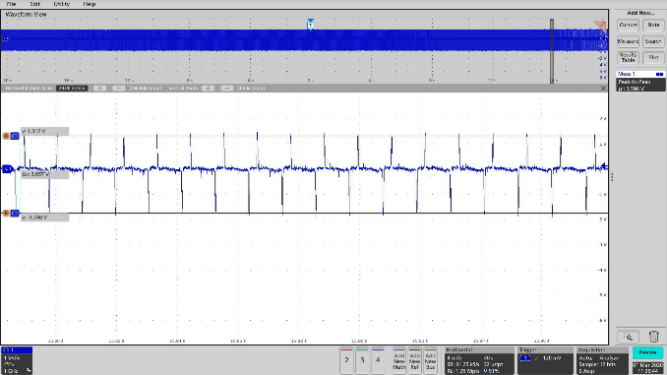The width and height of the screenshot is (667, 375).
Task: Expand the Meas 1 Peak-to-Peak badge
Action: pos(641,81)
